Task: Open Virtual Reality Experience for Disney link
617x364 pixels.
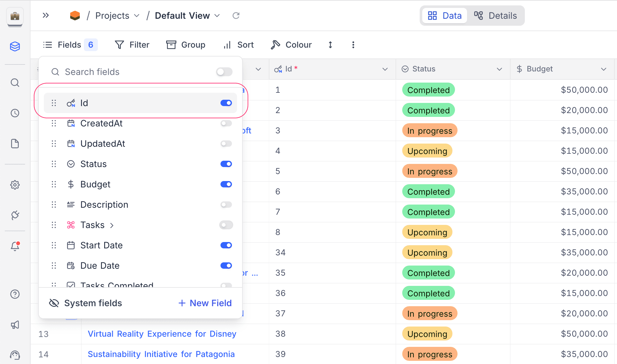Action: (x=162, y=334)
